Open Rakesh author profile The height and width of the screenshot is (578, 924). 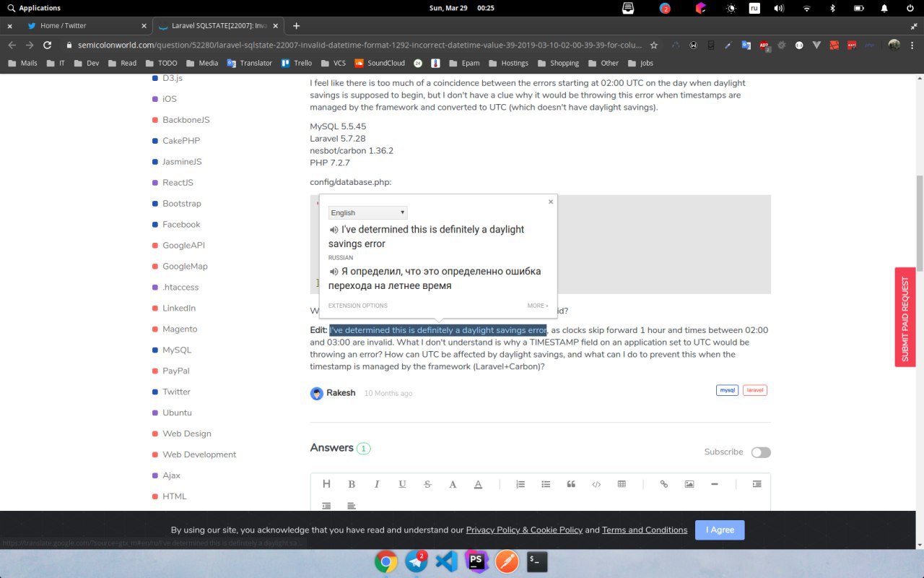[341, 393]
